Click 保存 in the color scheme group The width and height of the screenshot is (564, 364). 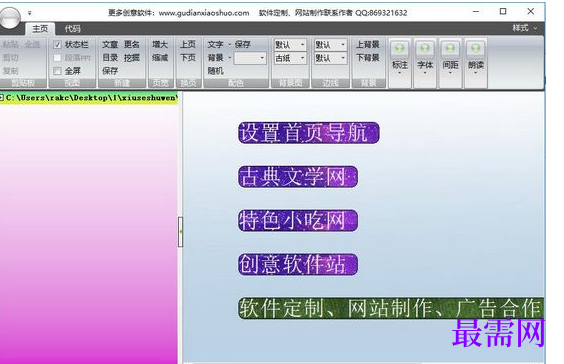point(242,45)
